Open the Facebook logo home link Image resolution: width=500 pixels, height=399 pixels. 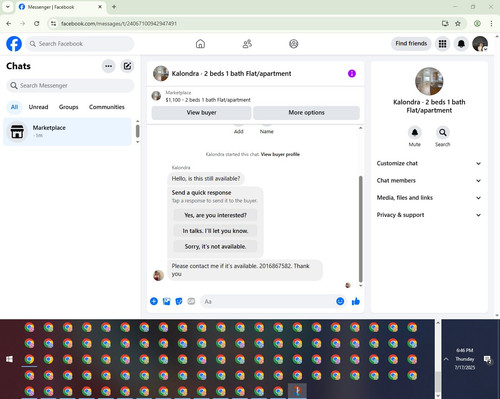tap(14, 44)
